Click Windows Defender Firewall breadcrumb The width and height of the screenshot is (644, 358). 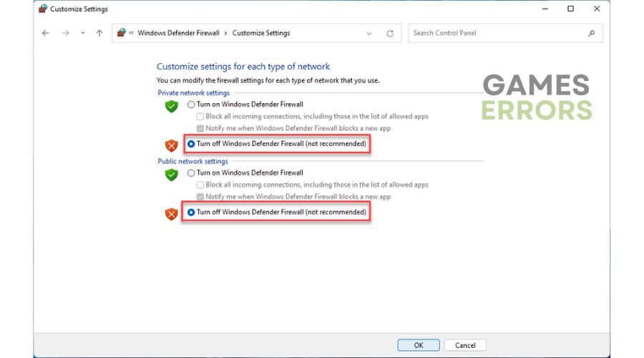pos(178,33)
